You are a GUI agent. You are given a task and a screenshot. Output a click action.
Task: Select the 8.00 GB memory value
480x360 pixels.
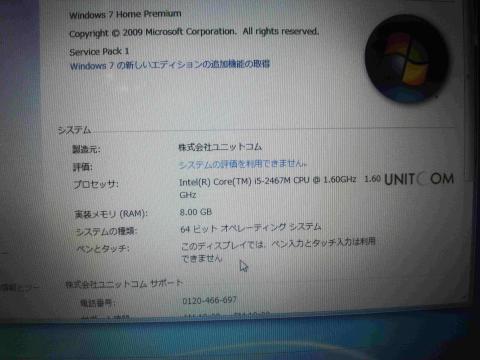pos(196,212)
